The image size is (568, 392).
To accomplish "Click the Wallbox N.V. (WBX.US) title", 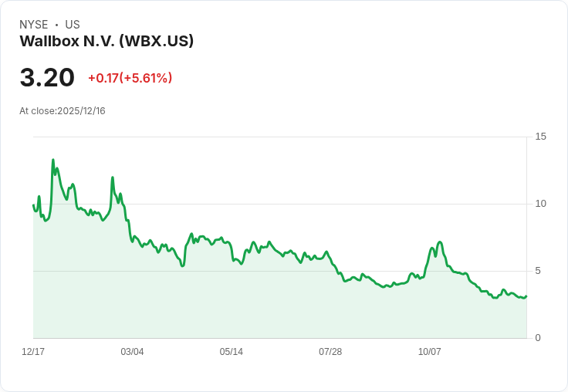I will click(x=106, y=41).
